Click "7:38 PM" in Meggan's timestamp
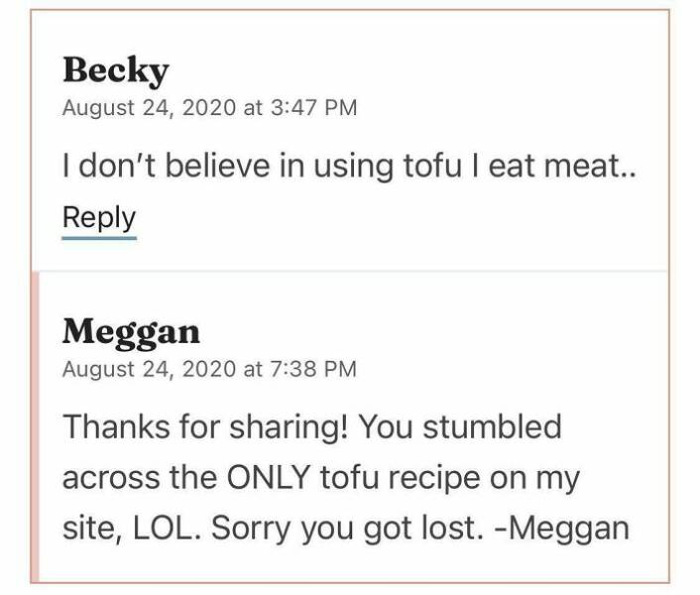 312,369
